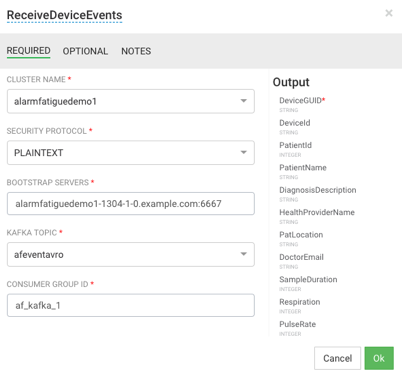Select the HealthProviderName output field
Screen dimensions: 402x378
pos(317,212)
